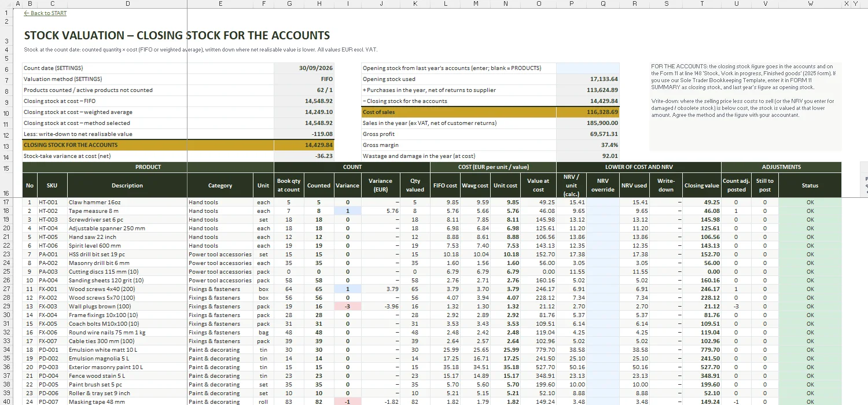Select products counted value '62 / 1'

coord(304,90)
